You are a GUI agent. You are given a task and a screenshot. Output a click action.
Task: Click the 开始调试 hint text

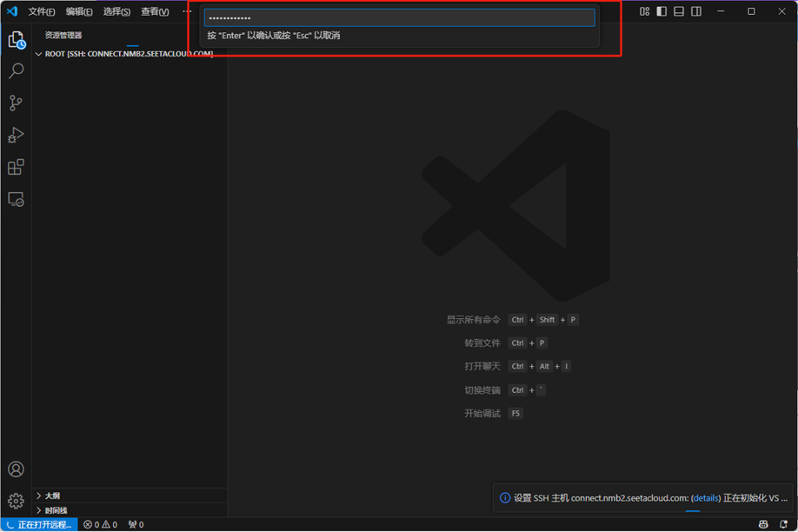coord(482,414)
